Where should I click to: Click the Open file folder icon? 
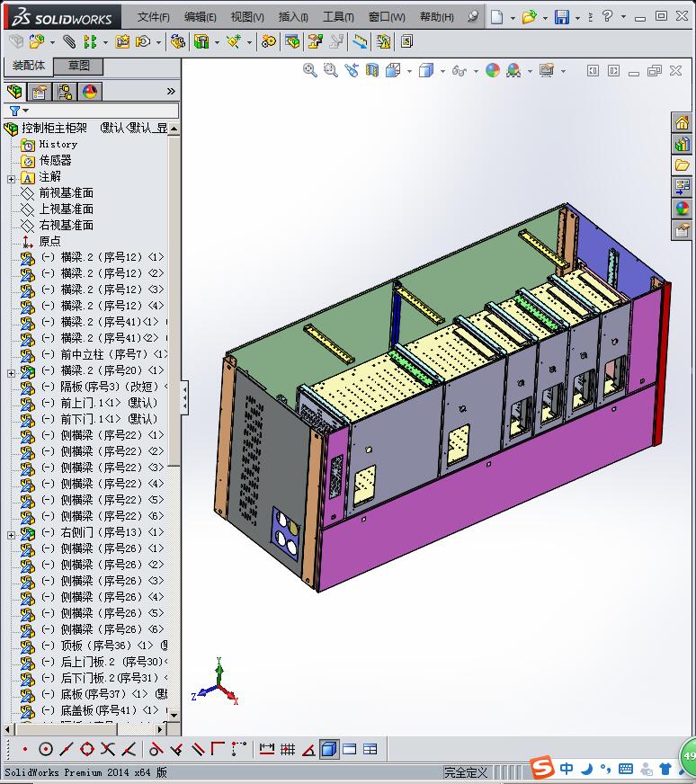[x=529, y=17]
